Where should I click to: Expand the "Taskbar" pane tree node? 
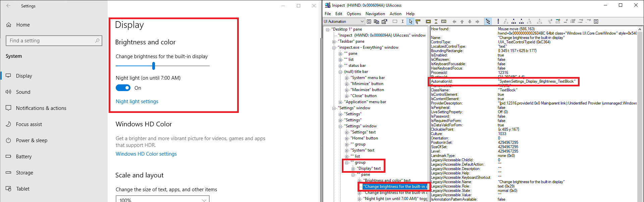[x=334, y=42]
